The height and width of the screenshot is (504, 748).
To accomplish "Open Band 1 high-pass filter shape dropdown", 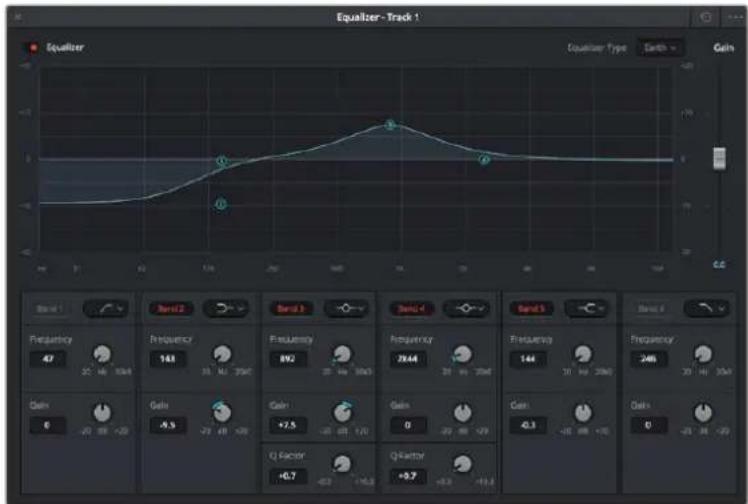I will point(106,309).
